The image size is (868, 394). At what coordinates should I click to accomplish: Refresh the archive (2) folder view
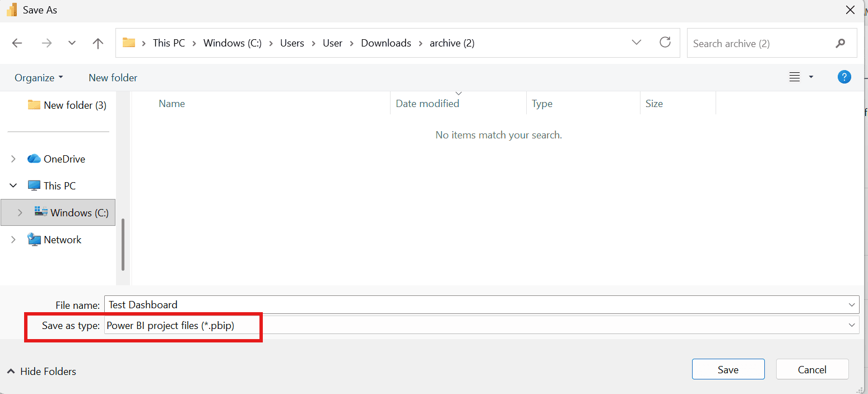pos(665,43)
